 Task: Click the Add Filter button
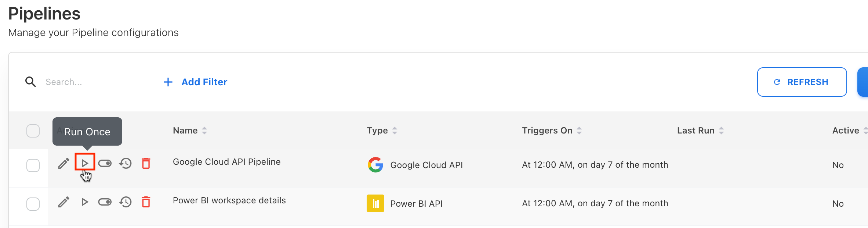click(x=196, y=82)
